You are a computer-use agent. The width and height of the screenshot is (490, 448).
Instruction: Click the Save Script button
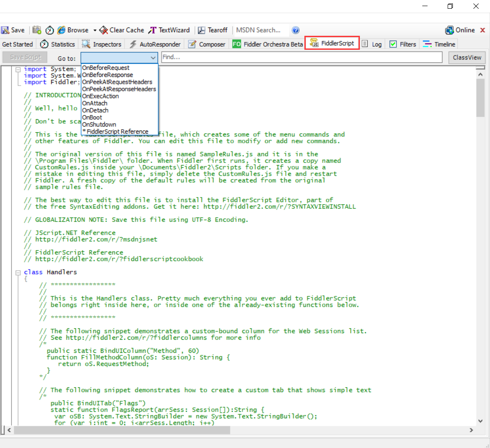(25, 57)
